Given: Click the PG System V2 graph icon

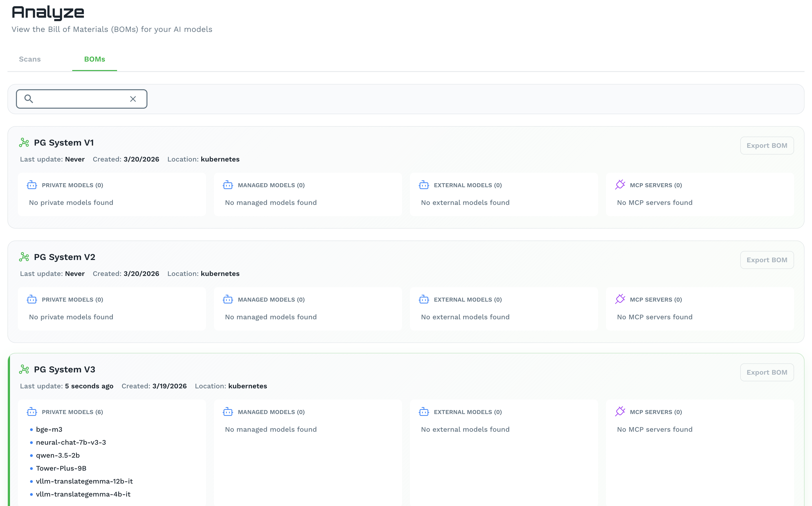Looking at the screenshot, I should pos(24,257).
